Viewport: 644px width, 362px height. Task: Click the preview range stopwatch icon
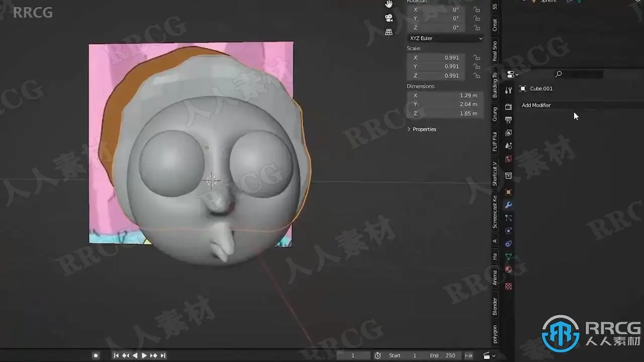coord(378,355)
